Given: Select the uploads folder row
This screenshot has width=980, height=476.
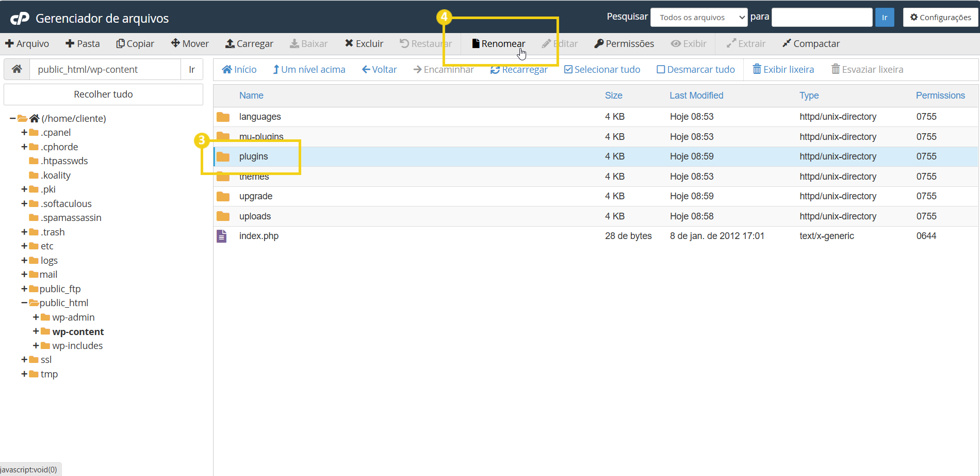Looking at the screenshot, I should point(596,216).
